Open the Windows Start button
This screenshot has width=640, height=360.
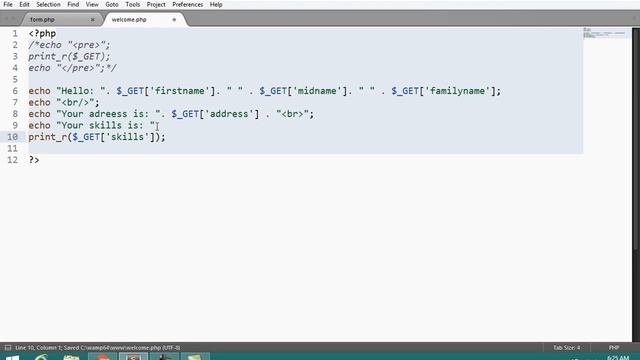click(12, 358)
